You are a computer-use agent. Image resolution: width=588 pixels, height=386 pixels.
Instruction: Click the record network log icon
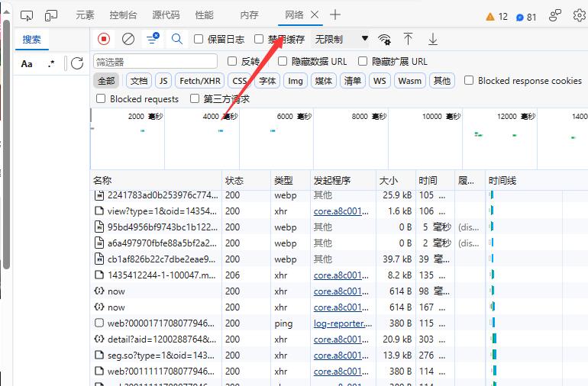(x=104, y=39)
